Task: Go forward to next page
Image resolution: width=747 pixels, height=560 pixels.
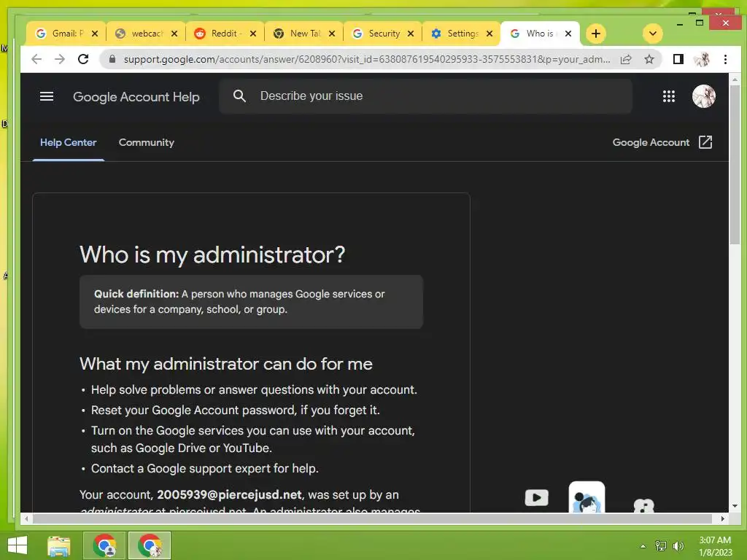Action: click(60, 59)
